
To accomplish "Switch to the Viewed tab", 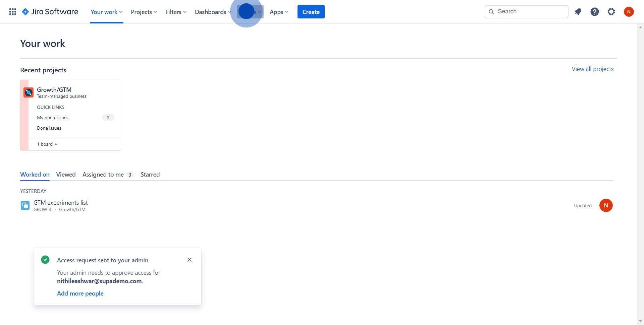I will 66,174.
